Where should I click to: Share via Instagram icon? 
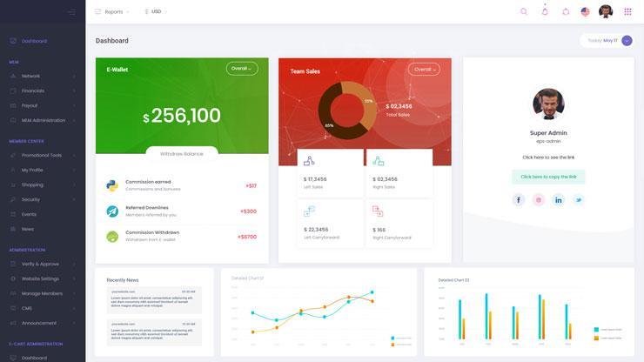pyautogui.click(x=539, y=200)
